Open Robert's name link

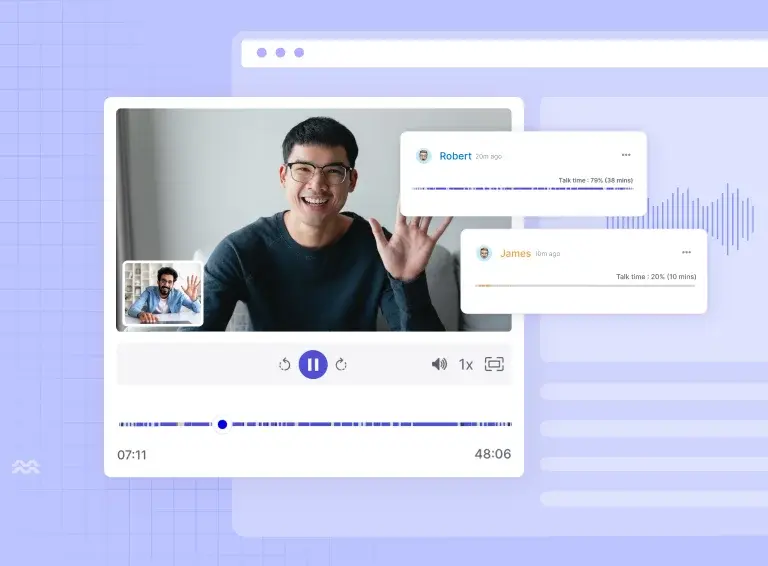(x=455, y=156)
